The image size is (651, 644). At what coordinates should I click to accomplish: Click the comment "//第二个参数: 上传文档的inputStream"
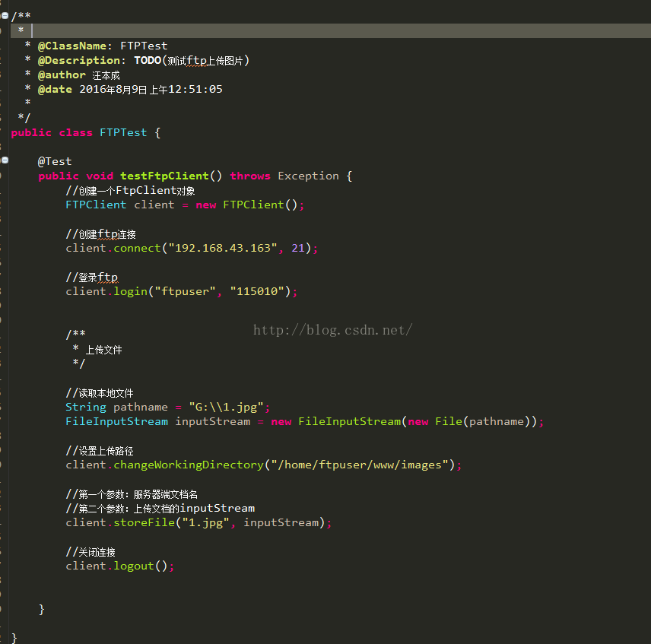point(160,509)
